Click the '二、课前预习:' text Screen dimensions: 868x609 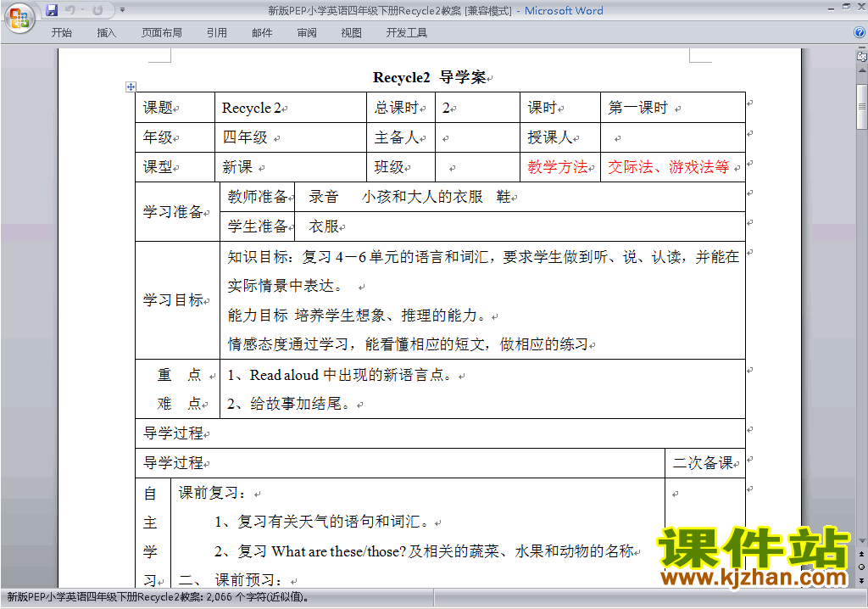pos(231,580)
